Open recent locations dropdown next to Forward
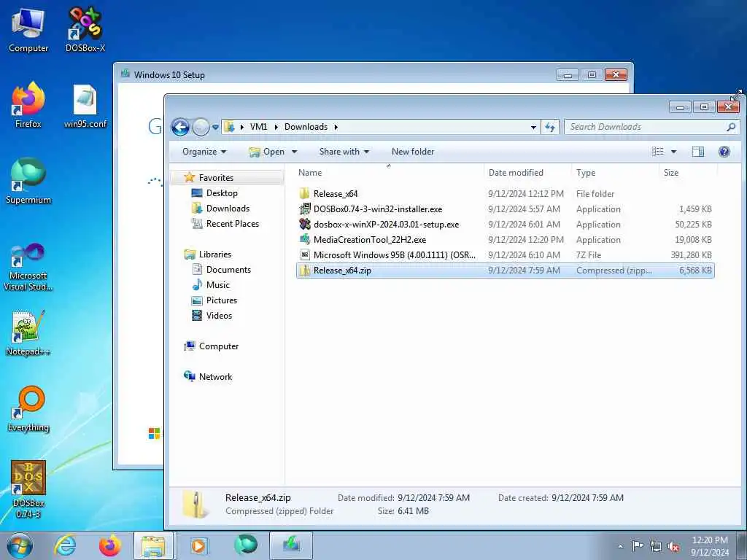 [215, 127]
